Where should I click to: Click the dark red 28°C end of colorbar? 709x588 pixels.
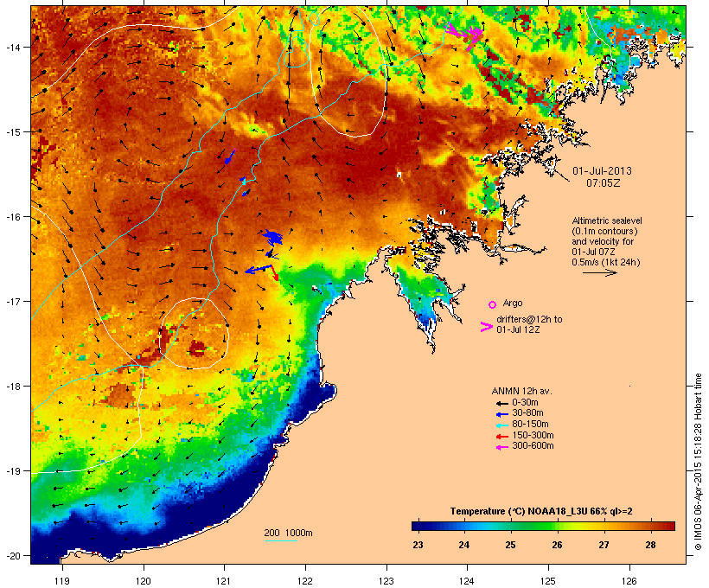tap(668, 526)
